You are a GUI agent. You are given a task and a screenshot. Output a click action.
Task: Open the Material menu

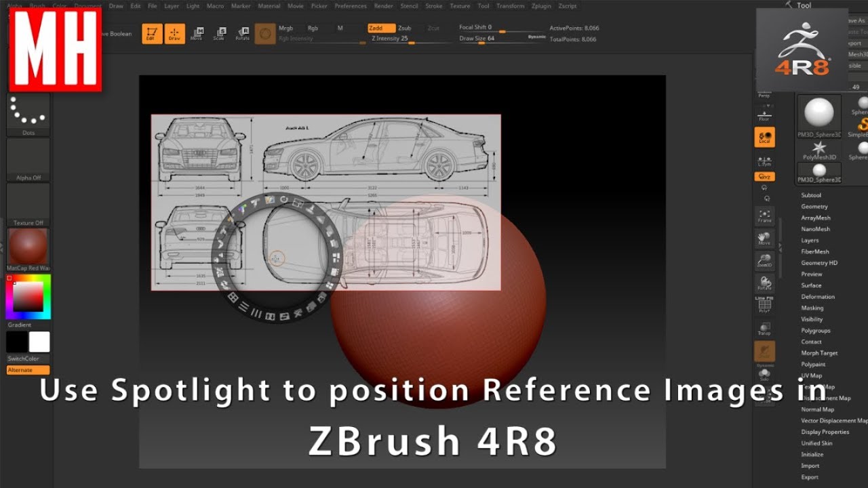269,6
